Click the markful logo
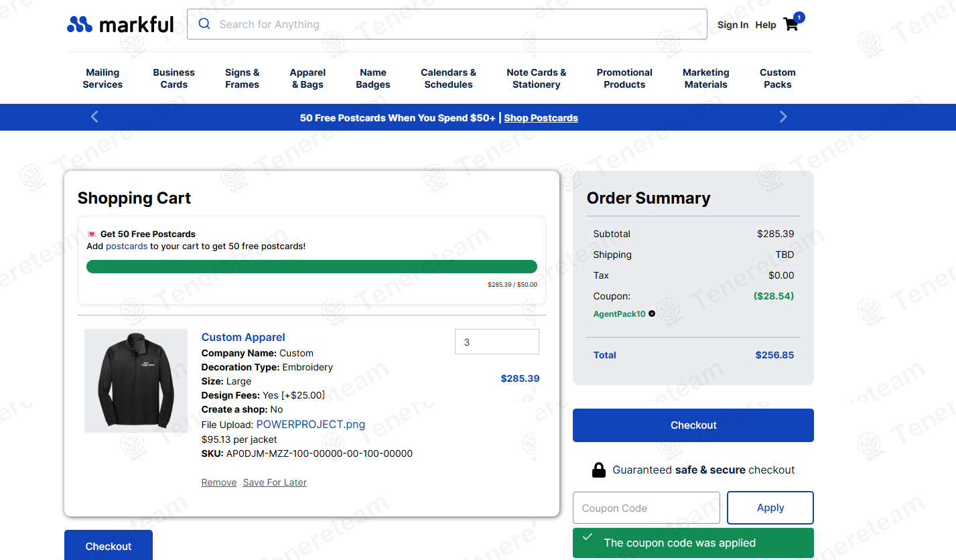This screenshot has height=560, width=956. pyautogui.click(x=121, y=25)
